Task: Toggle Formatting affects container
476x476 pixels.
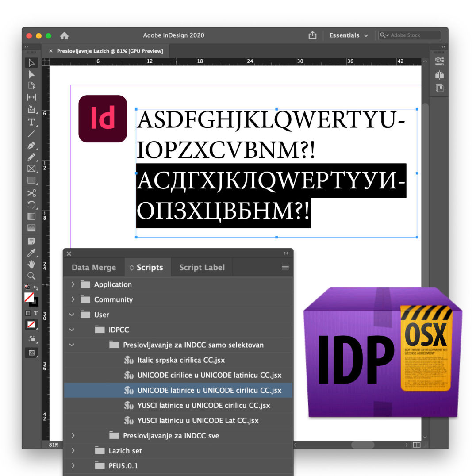Action: coord(28,313)
